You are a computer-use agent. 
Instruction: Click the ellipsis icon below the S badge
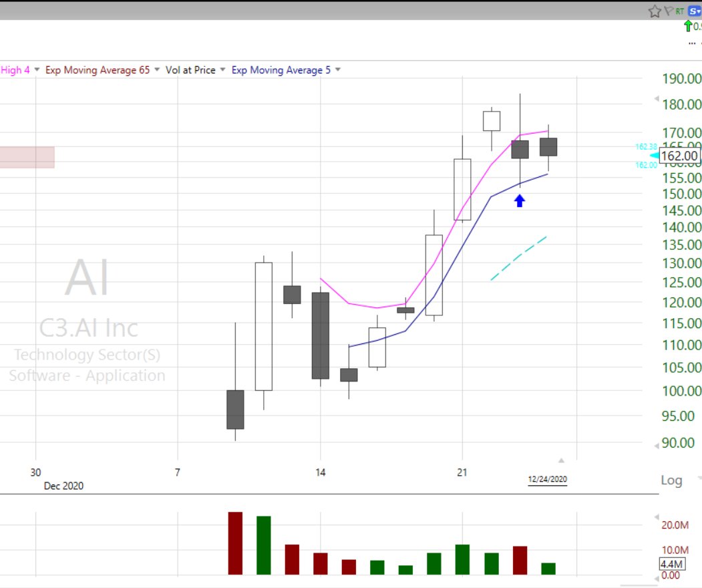692,43
